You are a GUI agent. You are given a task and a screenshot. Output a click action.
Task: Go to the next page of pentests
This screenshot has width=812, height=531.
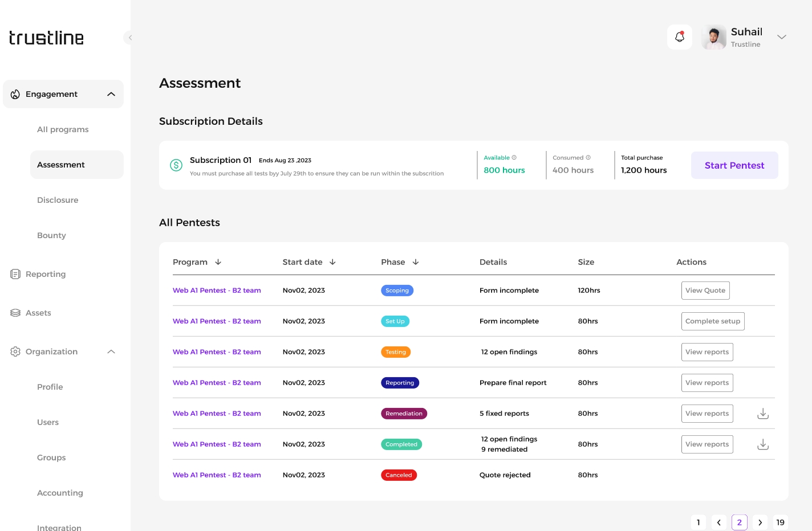[x=760, y=522]
